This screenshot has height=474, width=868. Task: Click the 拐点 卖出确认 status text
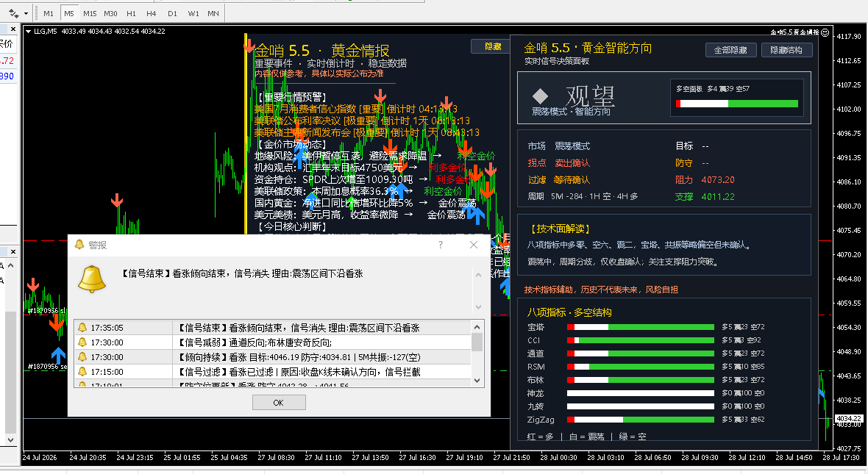tap(558, 162)
